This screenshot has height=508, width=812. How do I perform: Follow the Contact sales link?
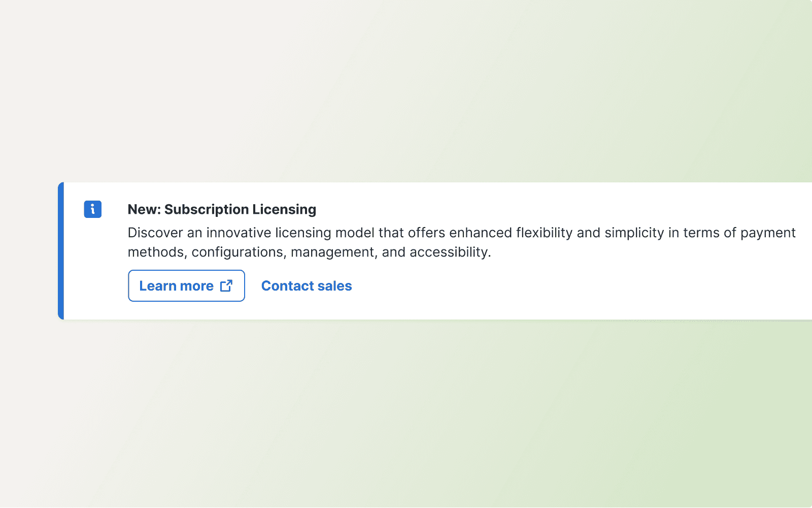(x=307, y=286)
